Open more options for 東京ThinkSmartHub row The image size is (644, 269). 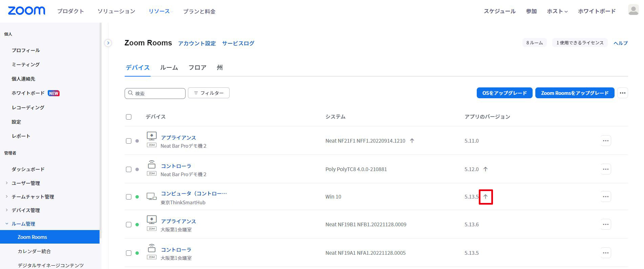(606, 196)
